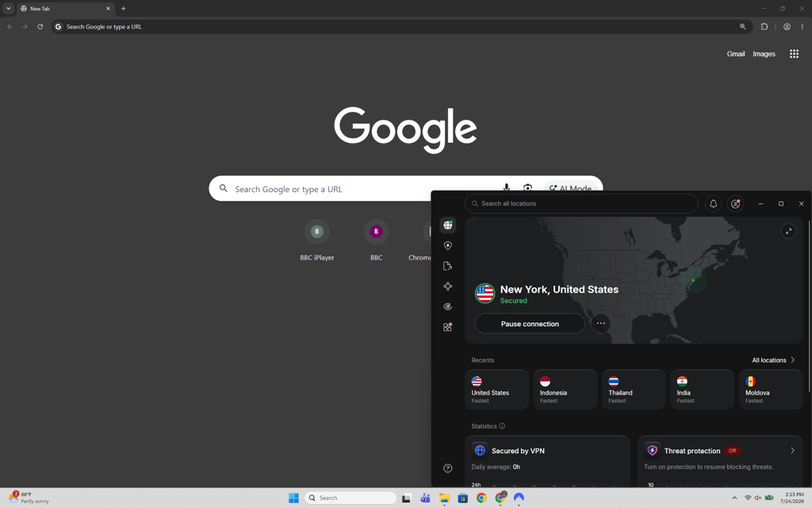Click the NordVPN window vertical scrollbar
The height and width of the screenshot is (508, 812).
click(x=809, y=306)
